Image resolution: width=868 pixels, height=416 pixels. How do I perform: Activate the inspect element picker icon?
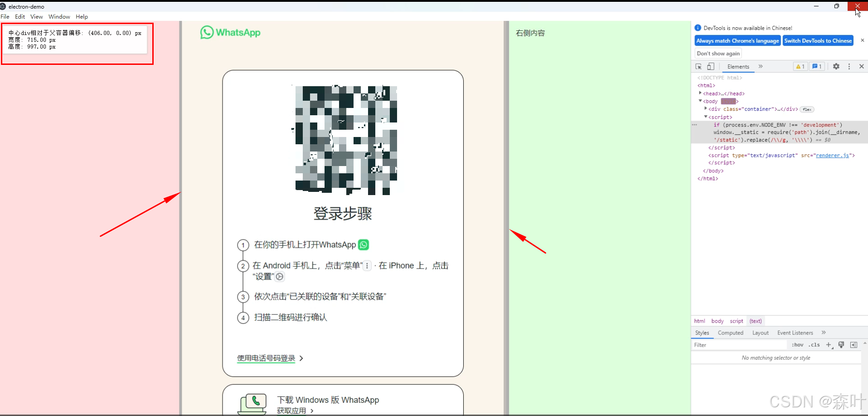pos(698,66)
